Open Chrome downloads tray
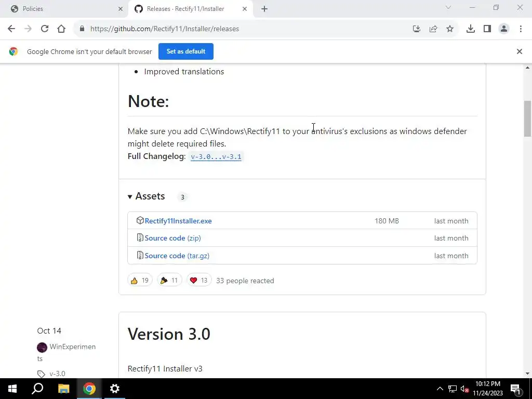 [x=471, y=29]
